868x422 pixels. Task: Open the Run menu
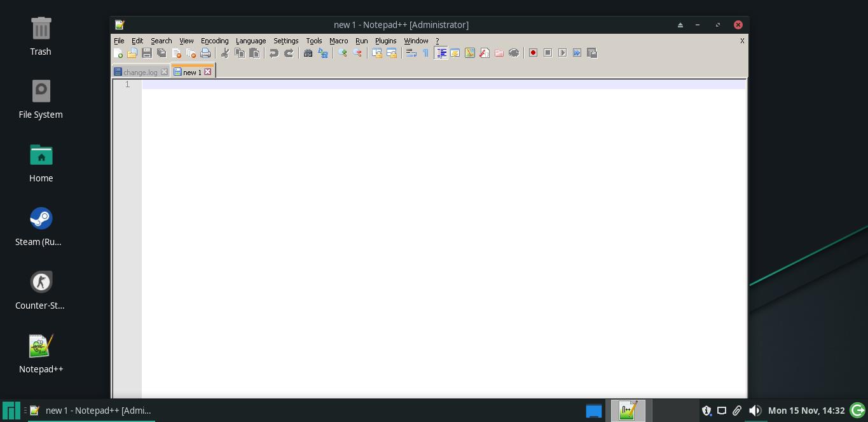(x=362, y=41)
